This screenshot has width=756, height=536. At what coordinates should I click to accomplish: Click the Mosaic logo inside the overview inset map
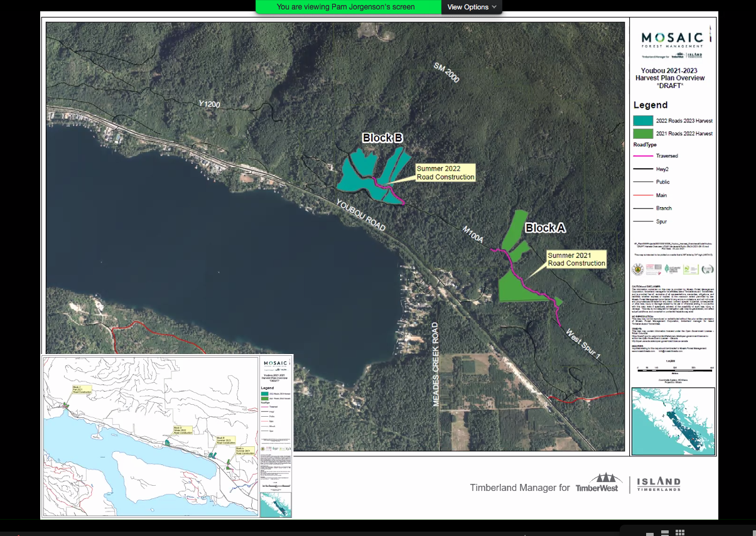coord(275,364)
